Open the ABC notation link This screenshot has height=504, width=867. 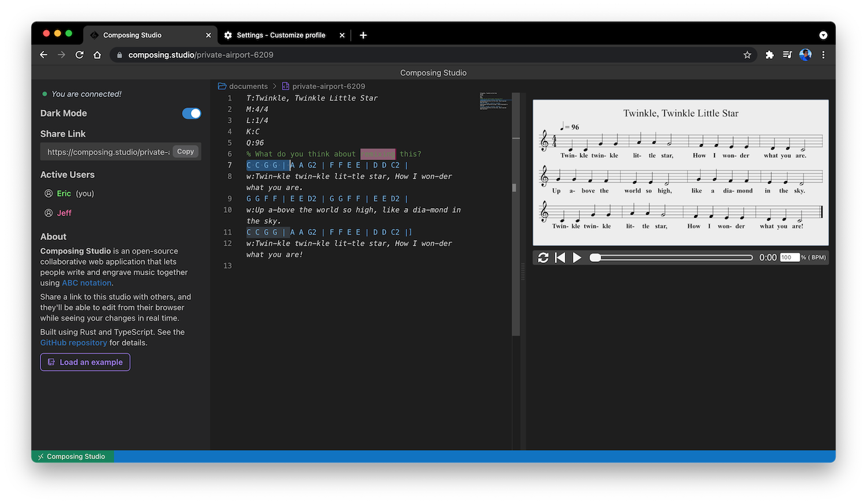[x=87, y=283]
